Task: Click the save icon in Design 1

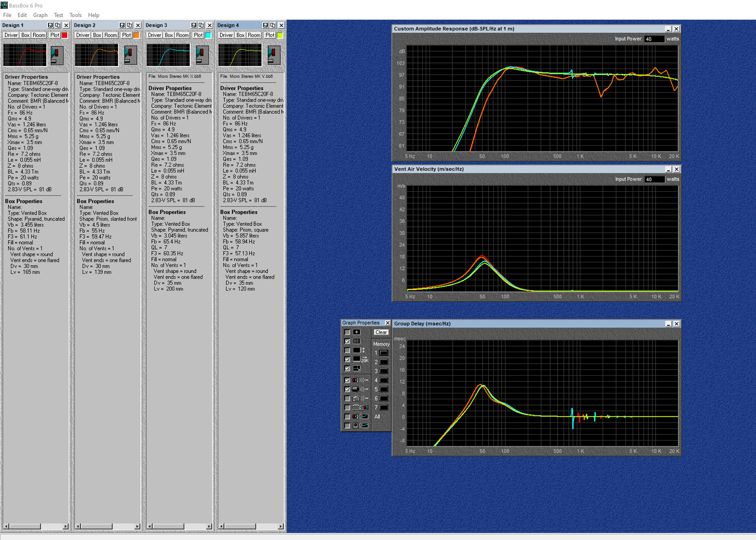Action: point(50,25)
